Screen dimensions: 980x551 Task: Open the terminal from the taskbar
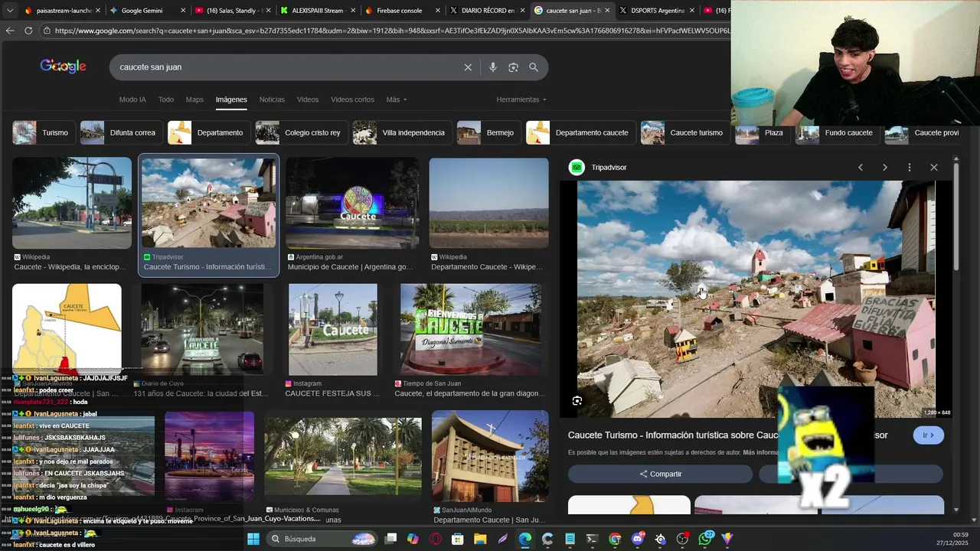click(x=592, y=539)
